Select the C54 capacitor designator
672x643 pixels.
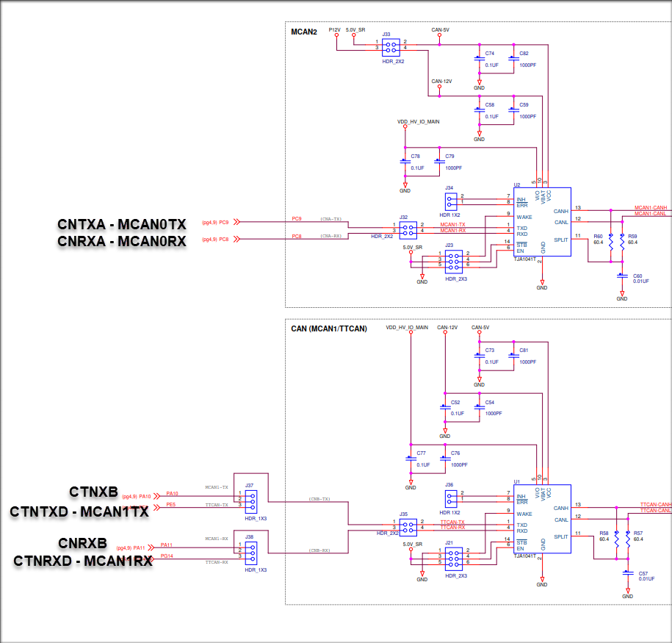click(x=489, y=403)
